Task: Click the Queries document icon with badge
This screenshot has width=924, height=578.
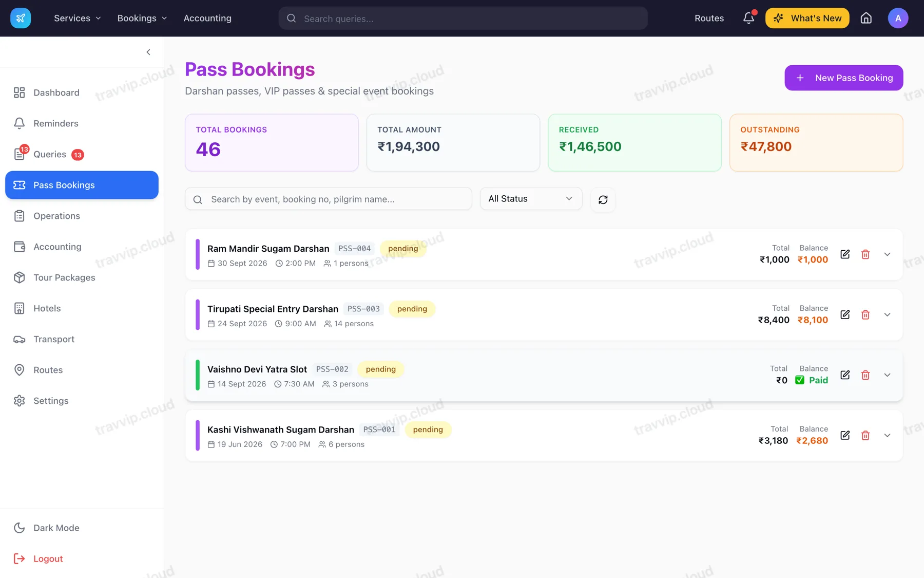Action: click(x=20, y=154)
